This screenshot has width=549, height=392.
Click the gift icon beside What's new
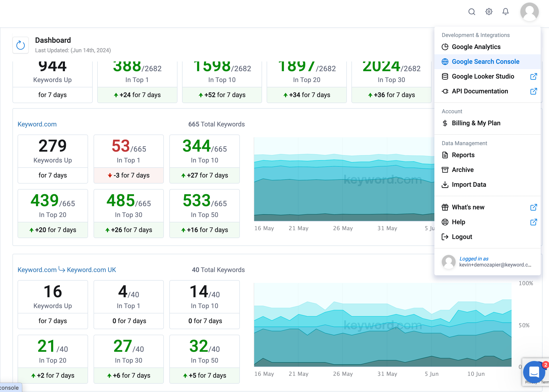[x=445, y=207]
